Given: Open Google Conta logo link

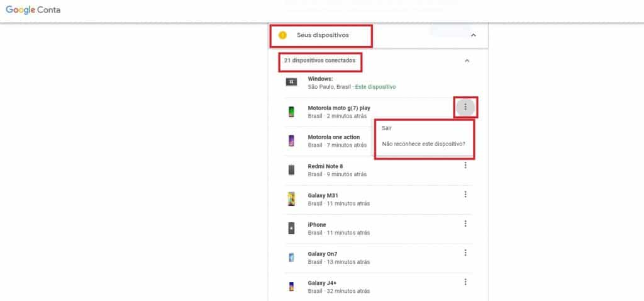Looking at the screenshot, I should click(x=33, y=10).
